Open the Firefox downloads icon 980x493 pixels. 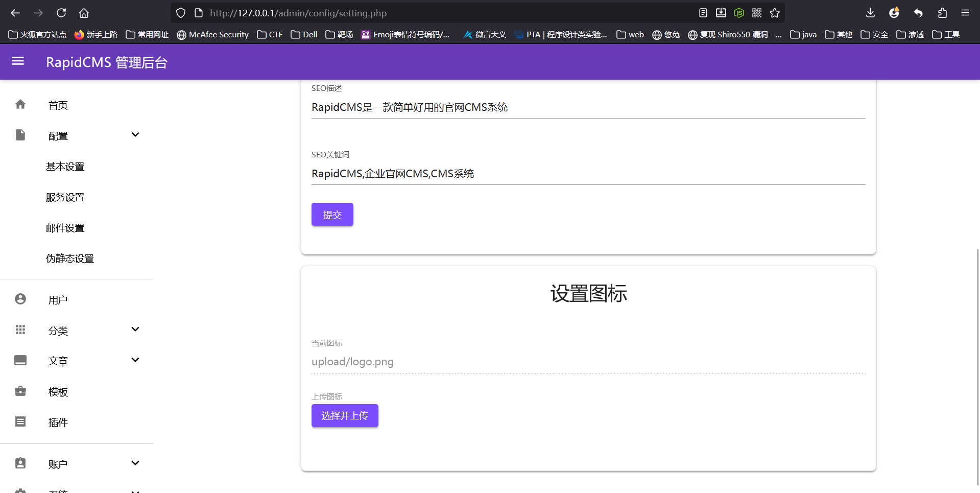click(870, 13)
